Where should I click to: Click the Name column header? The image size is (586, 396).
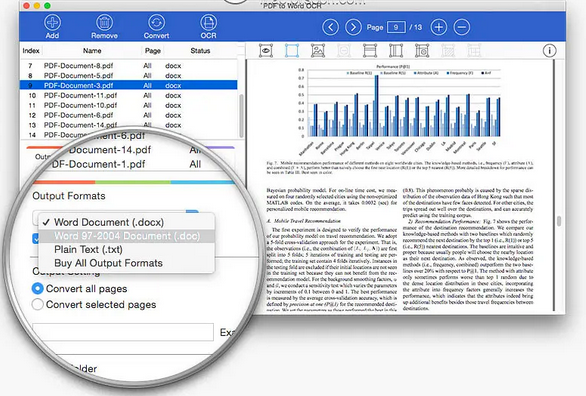(x=92, y=51)
